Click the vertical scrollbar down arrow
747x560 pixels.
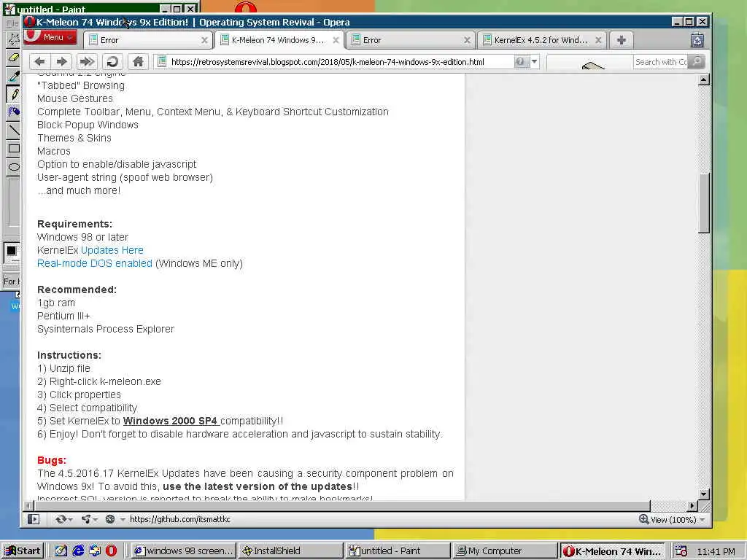704,494
